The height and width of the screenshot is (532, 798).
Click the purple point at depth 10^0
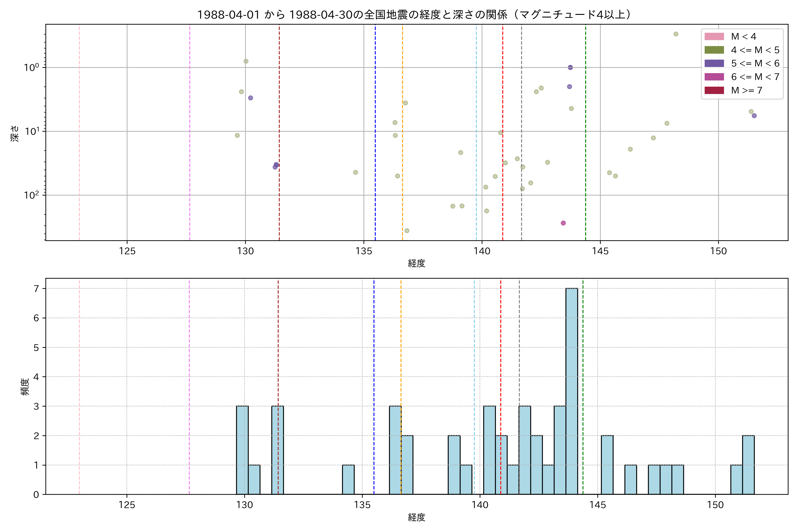(570, 68)
